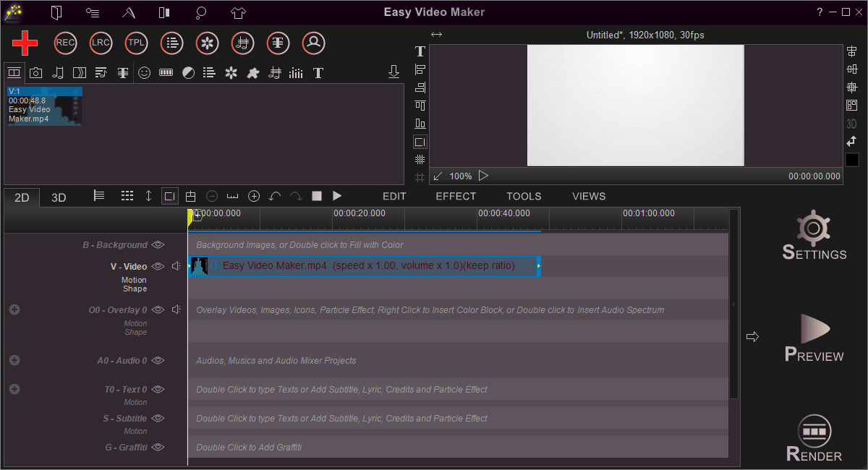Open the REC screen recording tool
This screenshot has width=868, height=470.
pos(65,43)
